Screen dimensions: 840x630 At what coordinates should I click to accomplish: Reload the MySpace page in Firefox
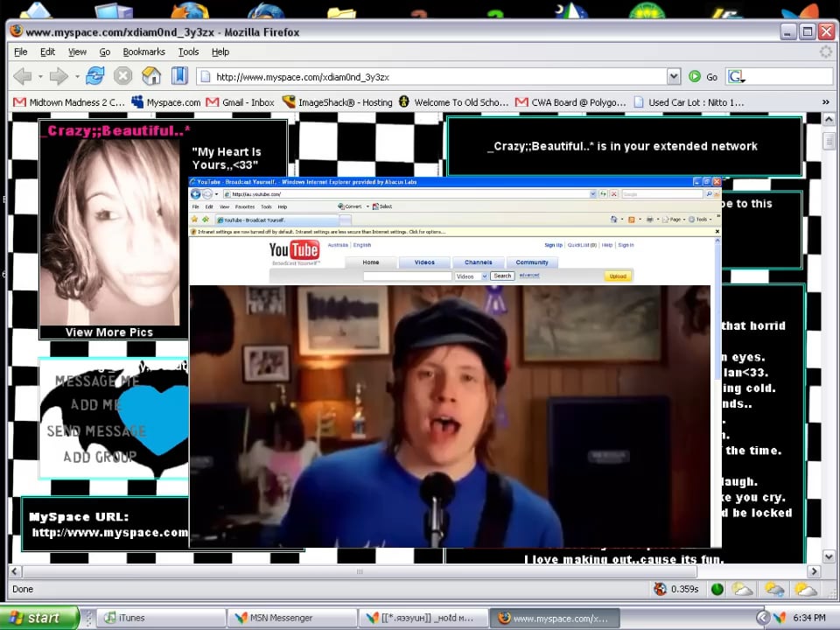(94, 76)
